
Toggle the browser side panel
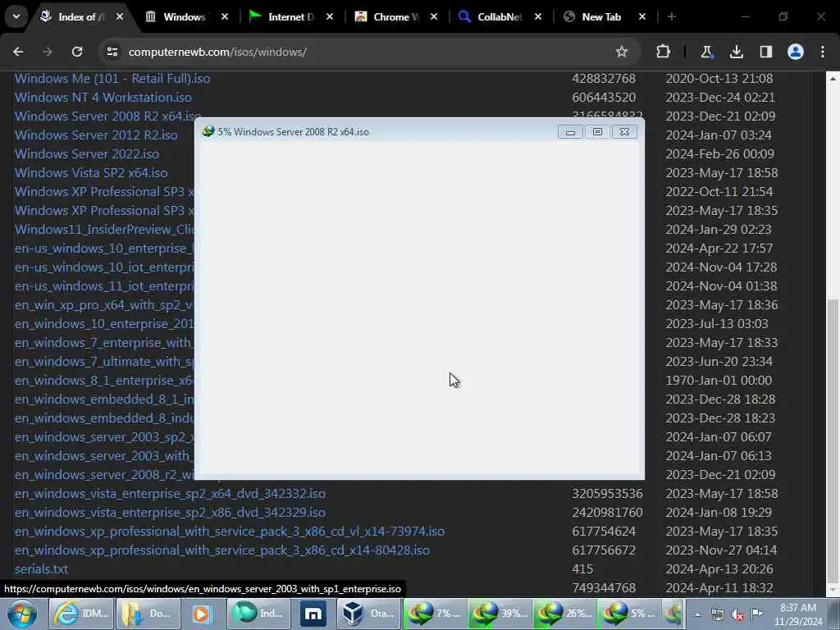[x=766, y=52]
